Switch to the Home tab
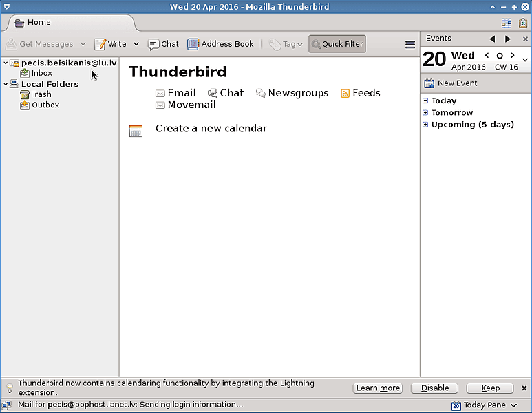Image resolution: width=532 pixels, height=413 pixels. click(72, 23)
